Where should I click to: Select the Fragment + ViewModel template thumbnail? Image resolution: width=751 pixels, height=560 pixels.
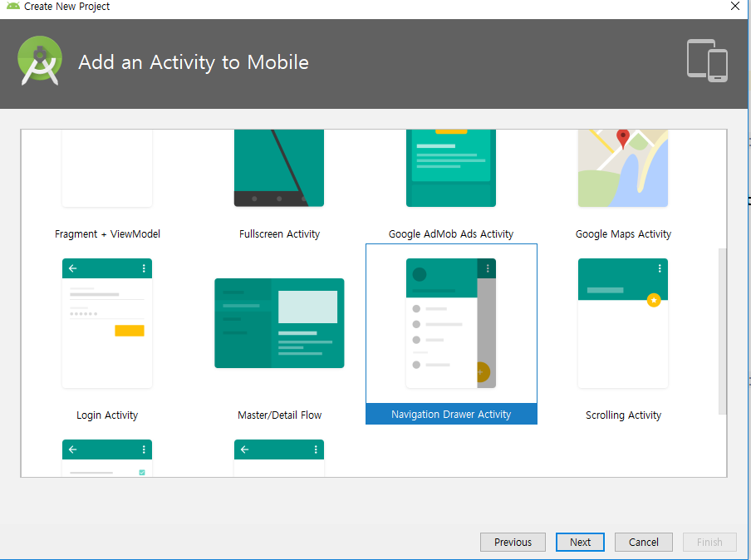107,168
